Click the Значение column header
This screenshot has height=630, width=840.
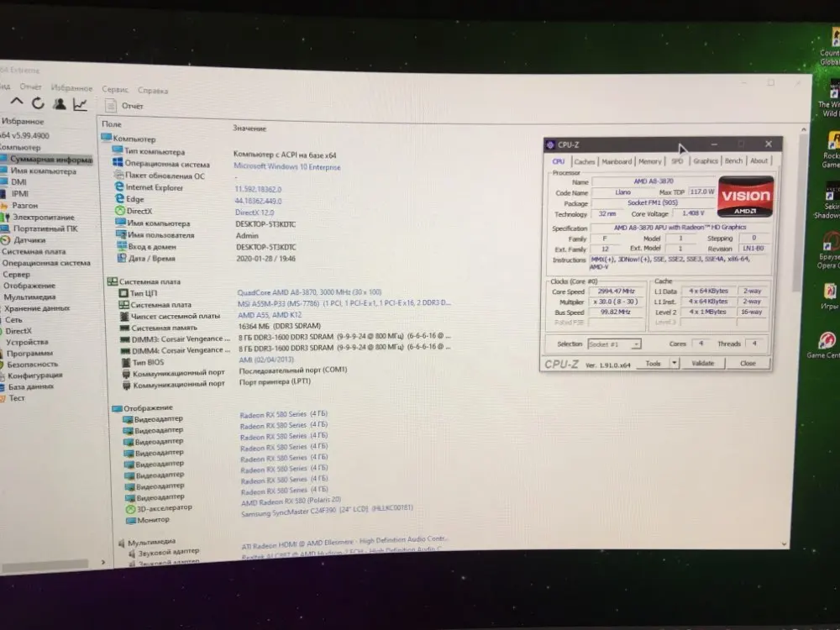249,128
